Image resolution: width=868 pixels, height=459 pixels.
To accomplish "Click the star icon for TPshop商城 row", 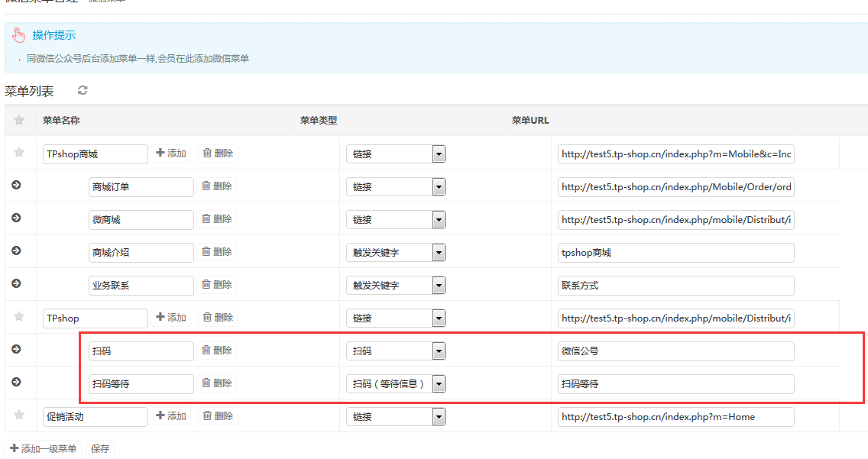I will tap(20, 153).
